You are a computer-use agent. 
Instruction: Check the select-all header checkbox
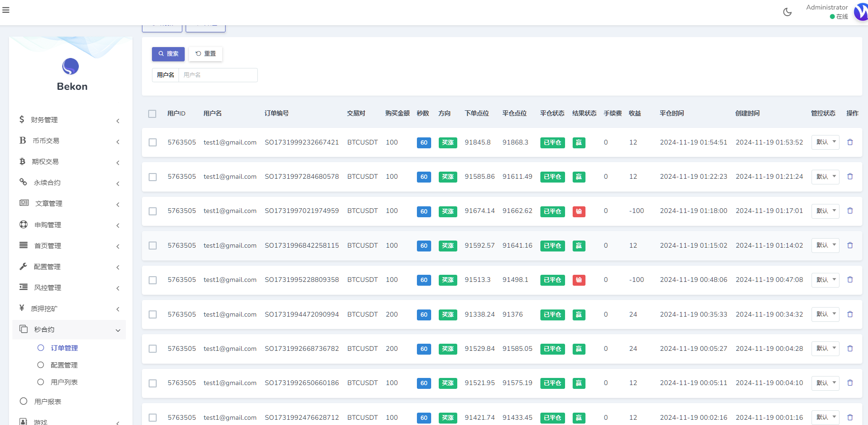click(152, 114)
